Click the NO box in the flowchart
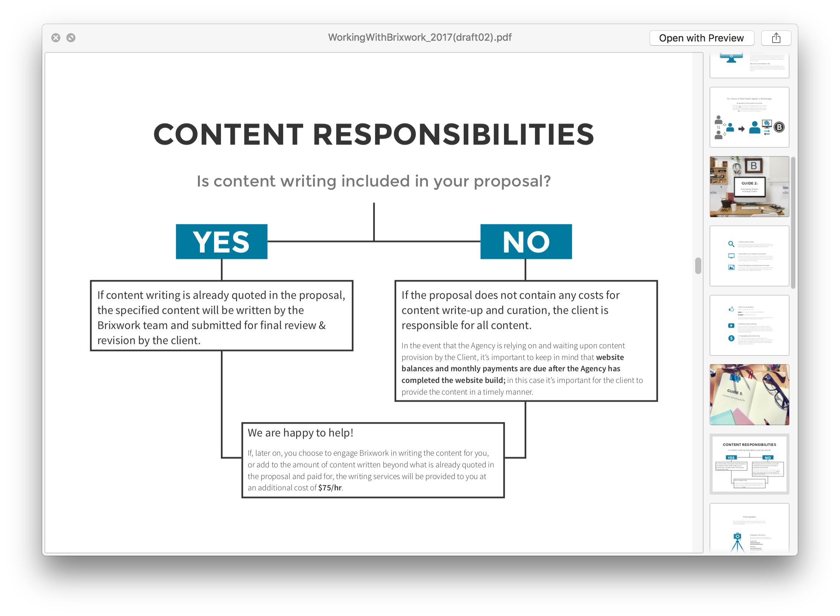The height and width of the screenshot is (616, 840). pyautogui.click(x=526, y=242)
